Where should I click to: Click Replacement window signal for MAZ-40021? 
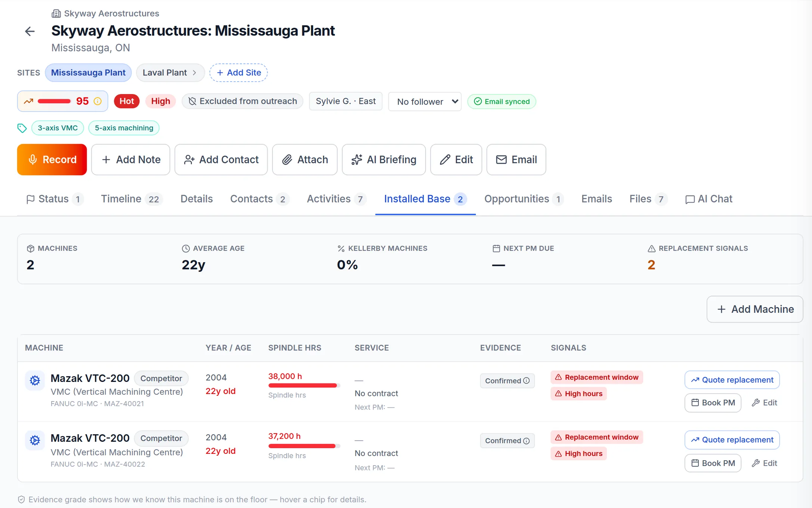(x=597, y=377)
